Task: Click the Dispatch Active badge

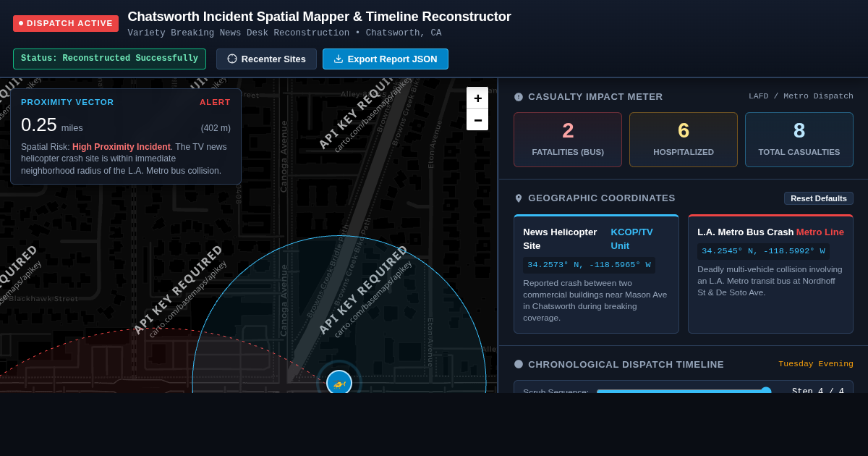Action: (66, 23)
